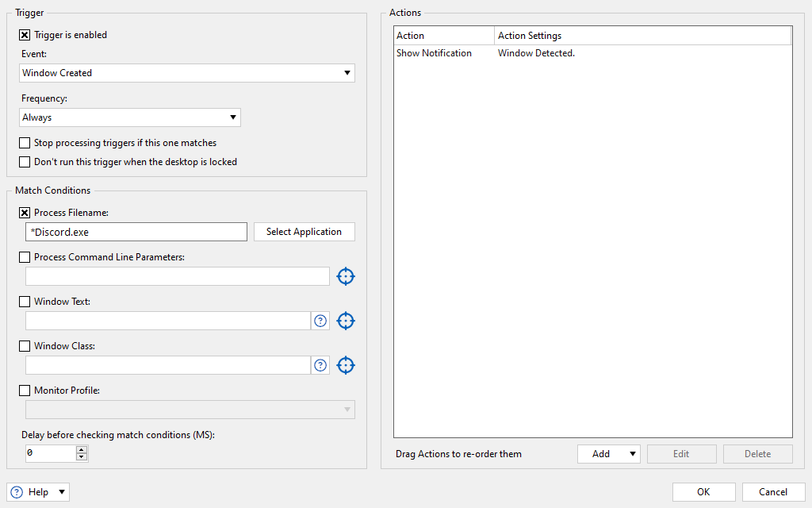This screenshot has width=812, height=508.
Task: Enable the Monitor Profile match condition
Action: point(25,391)
